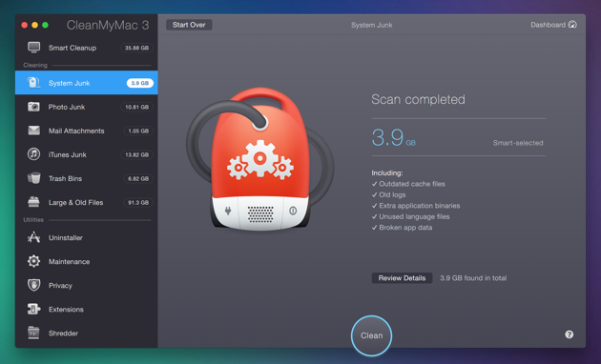This screenshot has height=364, width=601.
Task: Close the CleanMyMac window
Action: pos(25,26)
